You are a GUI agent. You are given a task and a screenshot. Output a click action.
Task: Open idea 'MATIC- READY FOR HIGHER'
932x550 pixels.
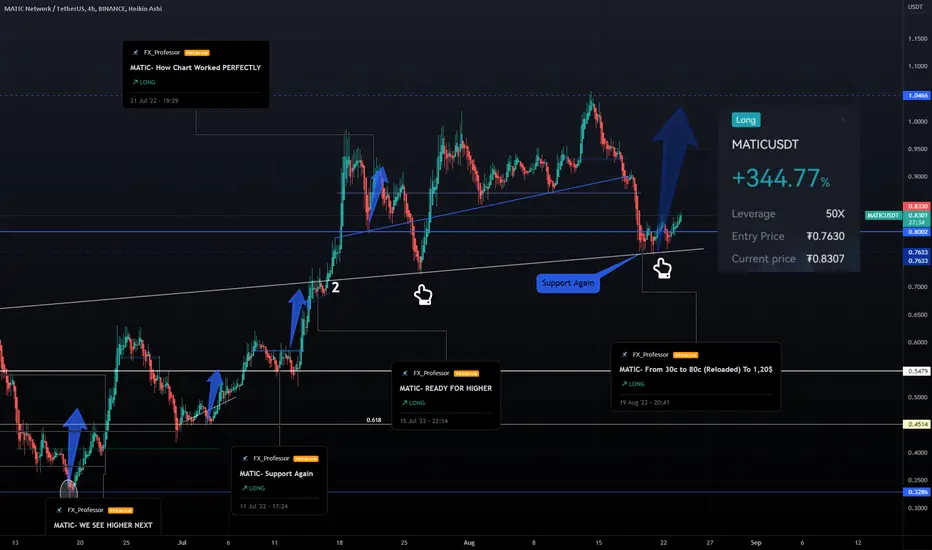point(446,388)
